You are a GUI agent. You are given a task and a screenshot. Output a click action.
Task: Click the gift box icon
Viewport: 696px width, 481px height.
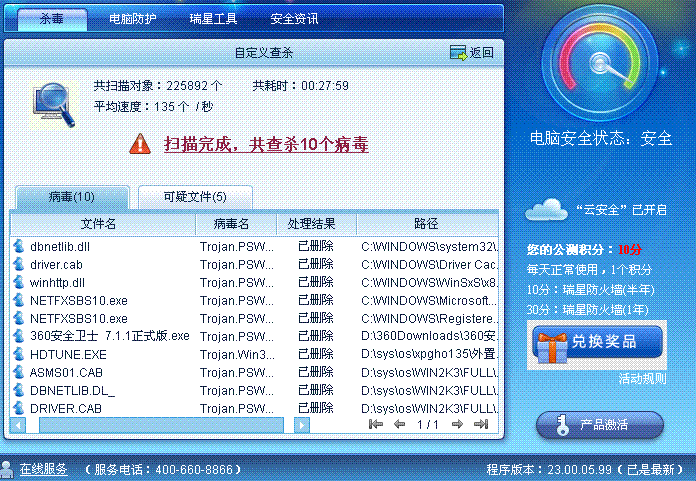(x=551, y=347)
